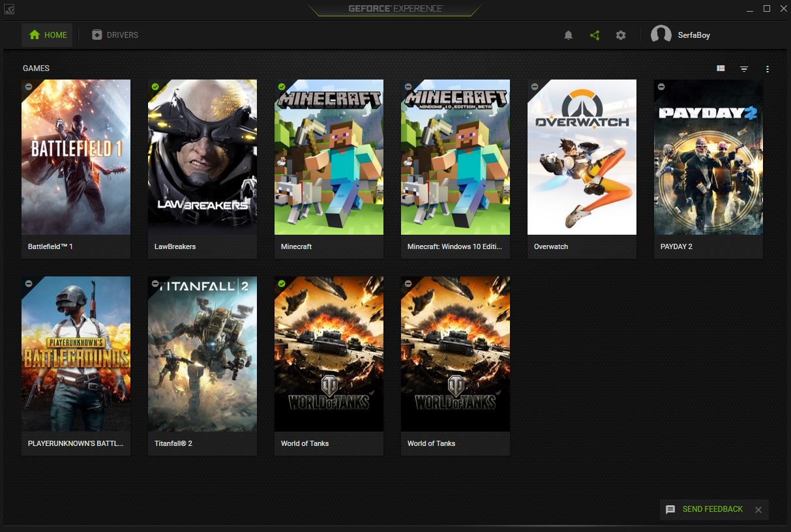Click Battlefield 1 not-optimized status icon
The width and height of the screenshot is (791, 532).
pyautogui.click(x=29, y=87)
